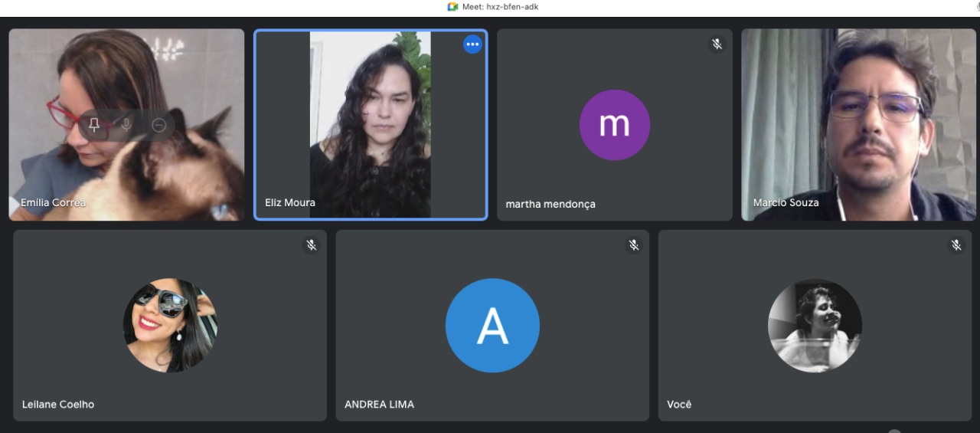Click the "Eliz Moura" name label
Screen dimensions: 980x433
pos(290,203)
